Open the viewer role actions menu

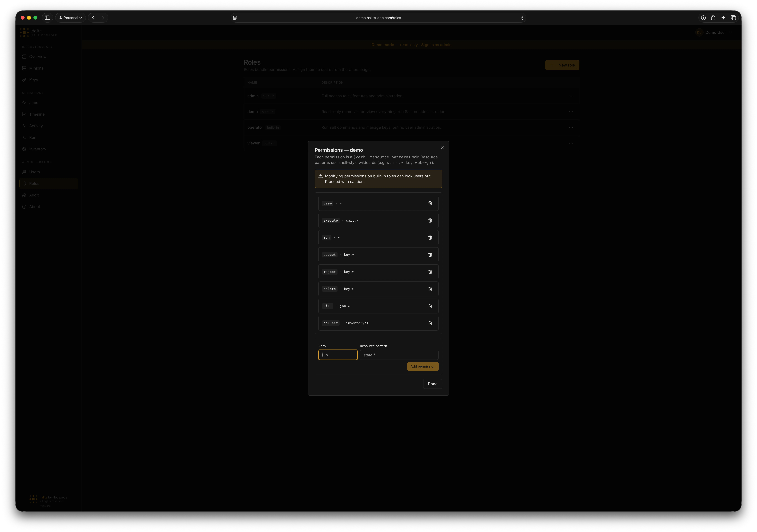coord(571,143)
